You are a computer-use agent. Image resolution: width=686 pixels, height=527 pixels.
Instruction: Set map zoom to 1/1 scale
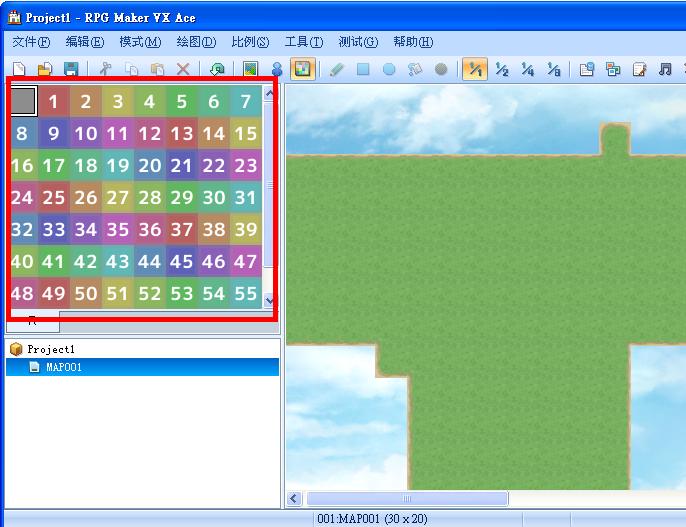475,69
